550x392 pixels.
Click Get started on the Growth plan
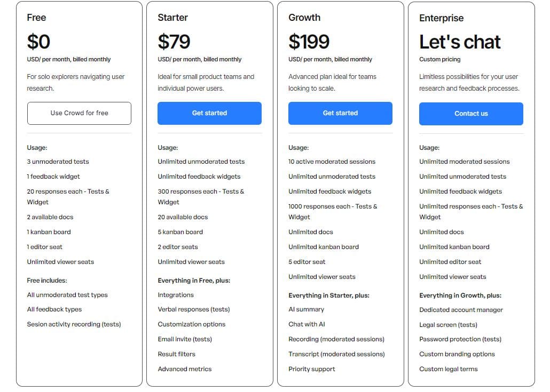point(340,113)
